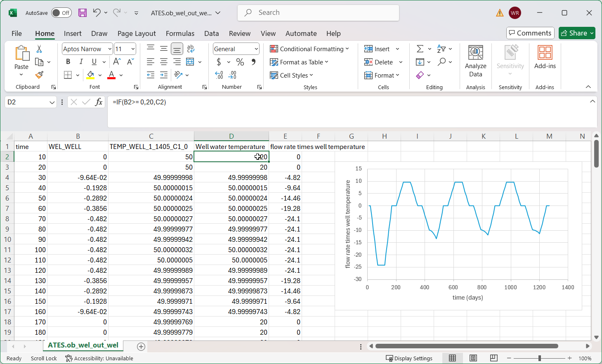Switch to Page Layout view
This screenshot has height=364, width=602.
tap(473, 358)
